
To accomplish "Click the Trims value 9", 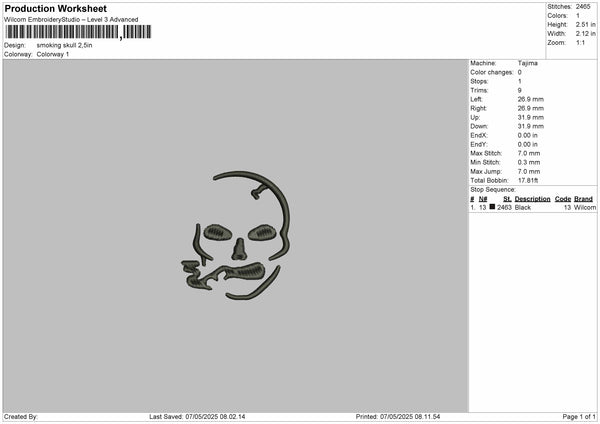I will 520,90.
